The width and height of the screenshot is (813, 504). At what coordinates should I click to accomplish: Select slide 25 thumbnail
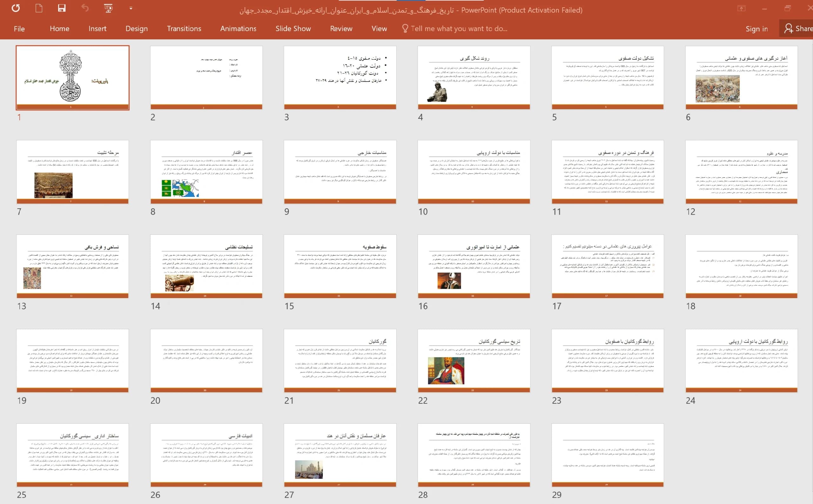click(73, 455)
